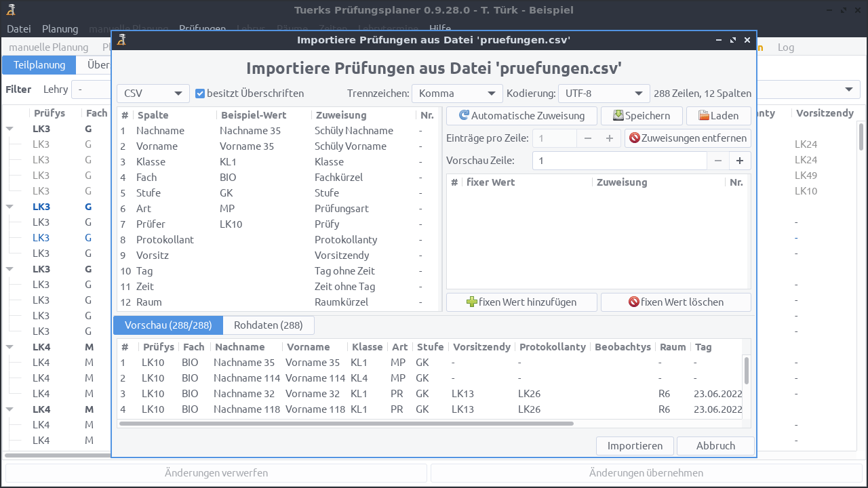Uncheck the besitzt Überschriften checkbox
868x488 pixels.
(x=200, y=94)
